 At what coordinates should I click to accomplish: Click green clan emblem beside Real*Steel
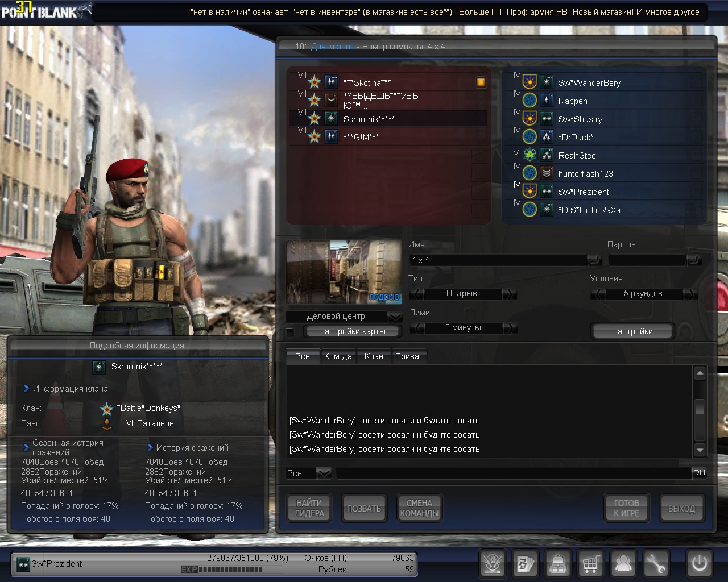tap(530, 155)
